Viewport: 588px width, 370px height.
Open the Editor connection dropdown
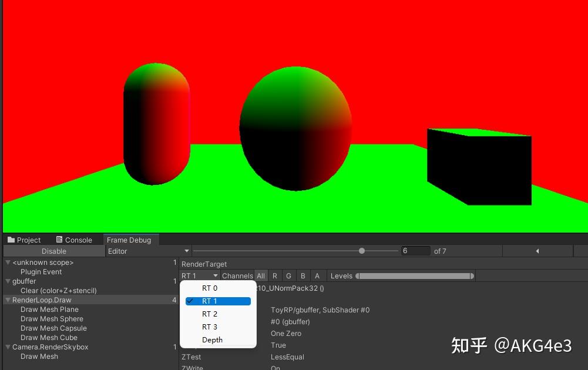tap(147, 251)
